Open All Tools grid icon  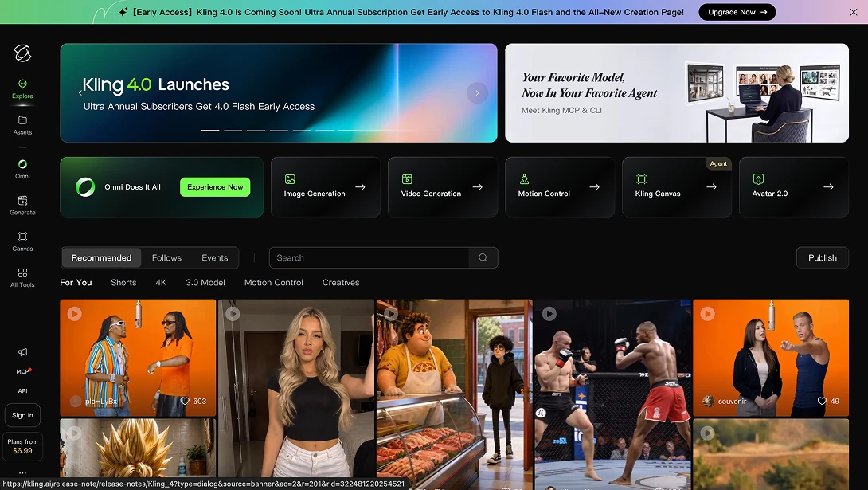(23, 272)
